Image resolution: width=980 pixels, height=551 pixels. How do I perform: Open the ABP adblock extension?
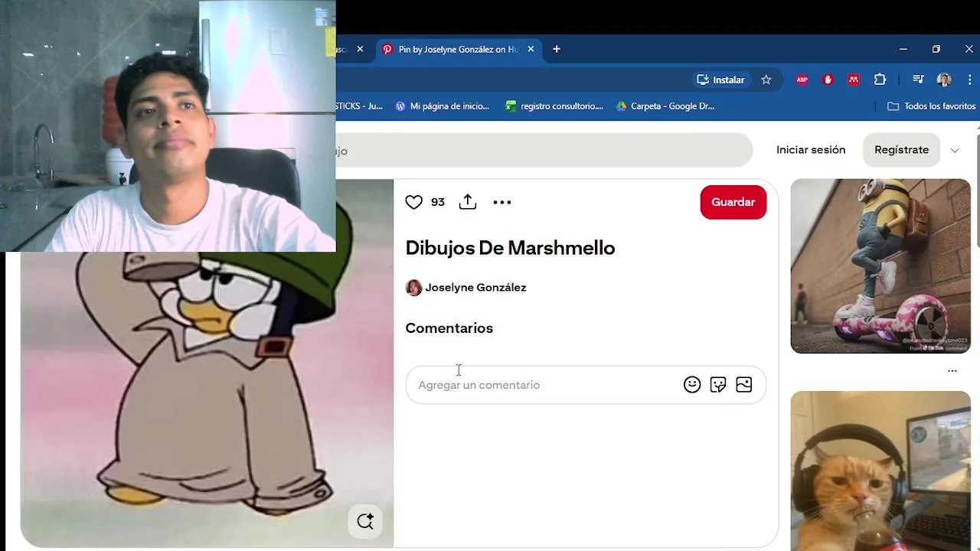coord(802,80)
